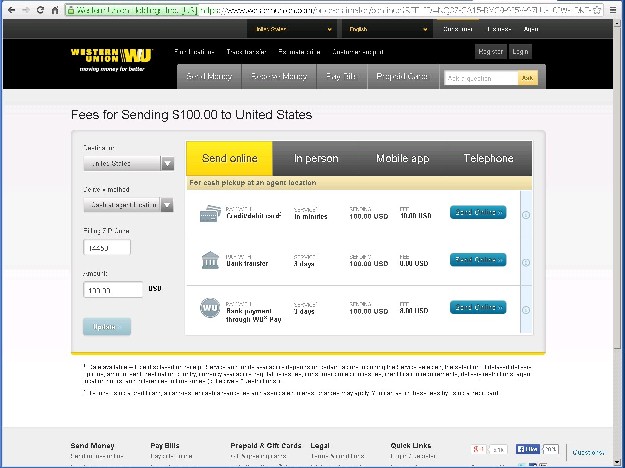Click the footer Legal heading

pos(320,445)
